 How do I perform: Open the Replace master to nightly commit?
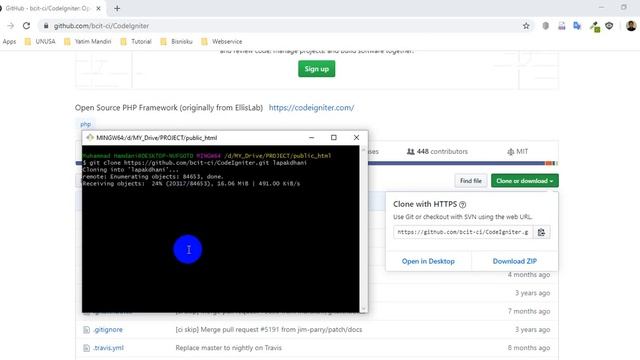click(229, 348)
